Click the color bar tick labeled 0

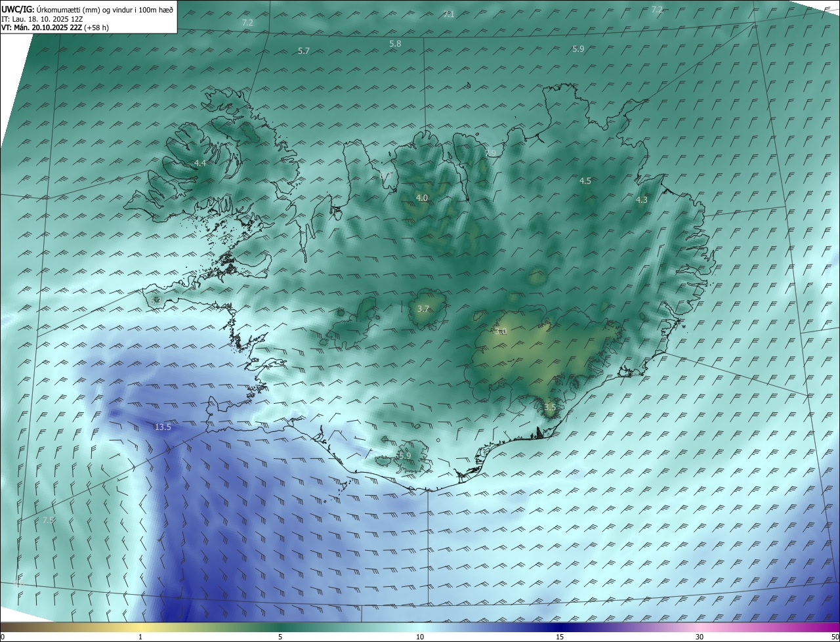click(x=2, y=637)
